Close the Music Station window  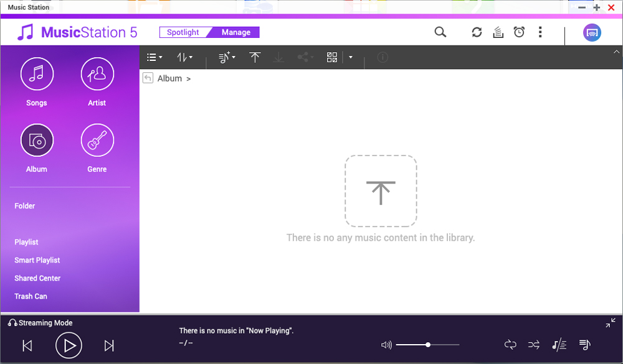click(x=612, y=7)
